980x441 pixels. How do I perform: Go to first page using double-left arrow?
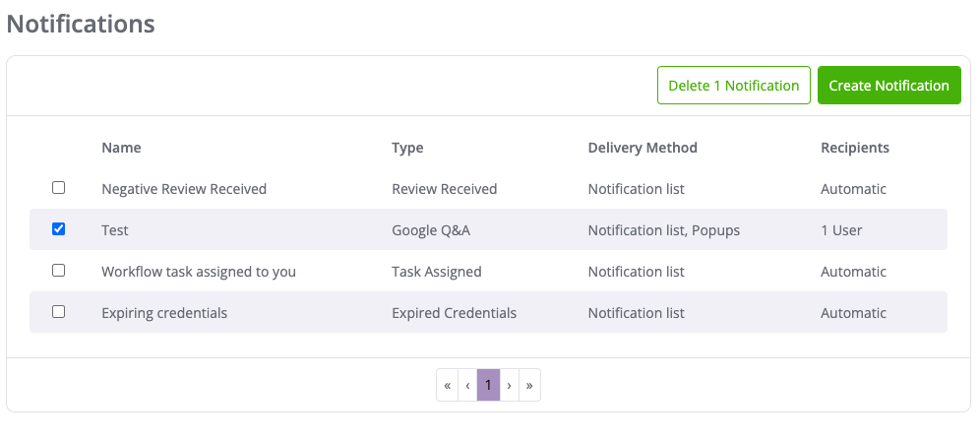click(448, 386)
